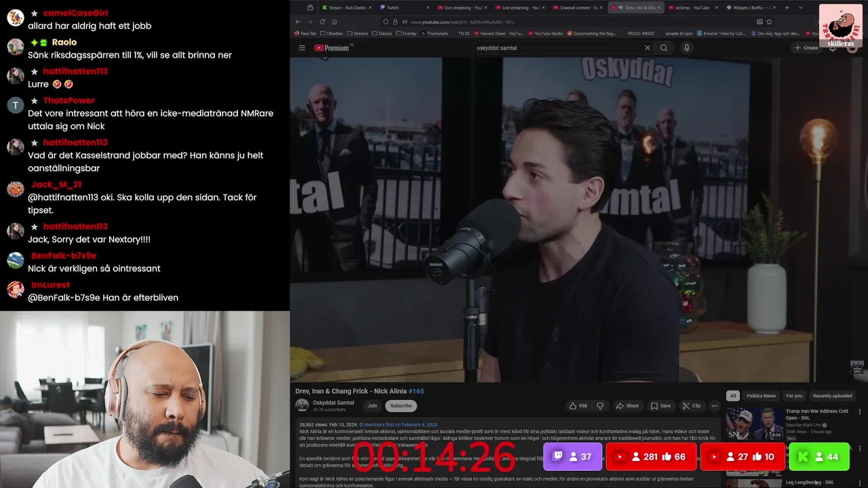Open 'PAOLO-BINGO' bookmark

[640, 33]
